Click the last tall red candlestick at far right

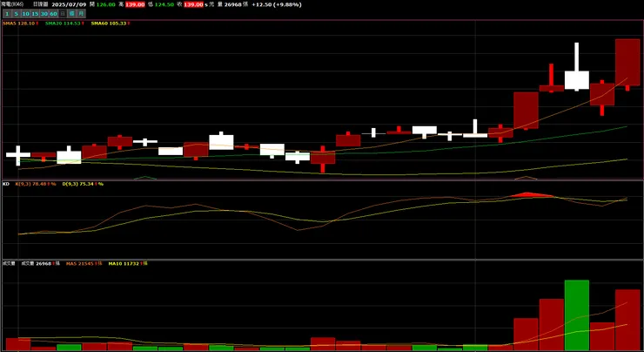click(627, 63)
